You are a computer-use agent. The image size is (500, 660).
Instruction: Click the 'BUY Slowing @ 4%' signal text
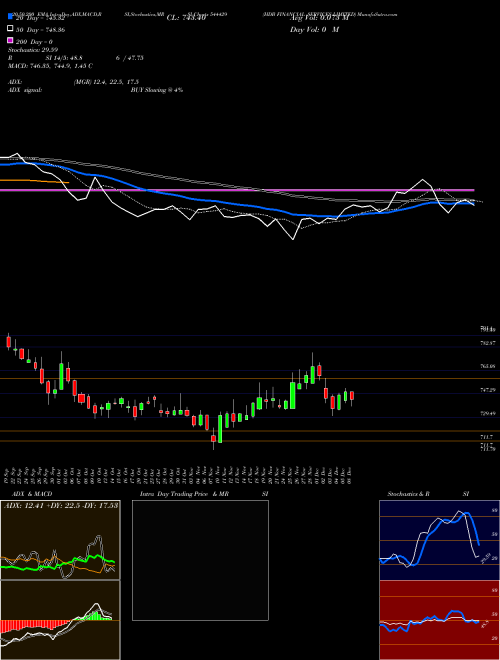click(x=157, y=90)
